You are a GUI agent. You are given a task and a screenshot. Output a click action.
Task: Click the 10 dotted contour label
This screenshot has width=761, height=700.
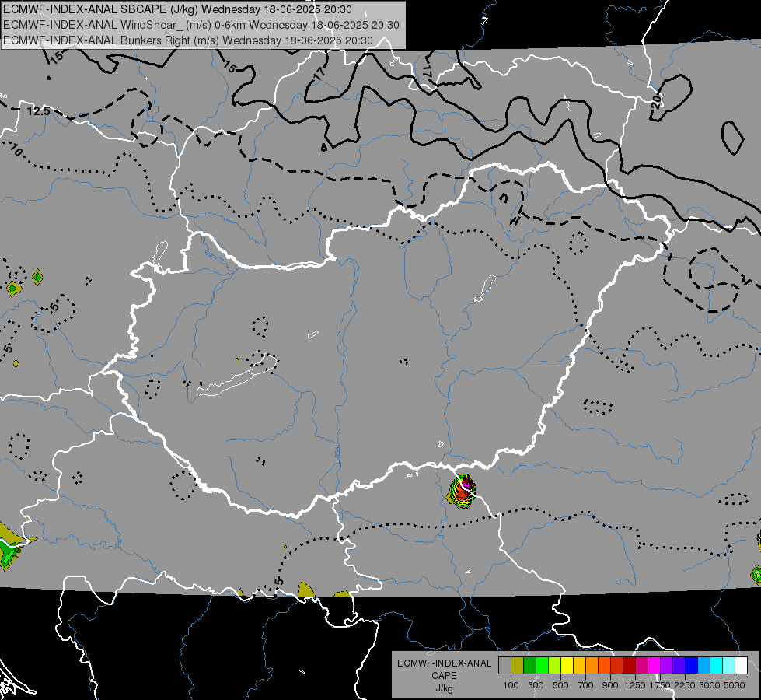tap(16, 151)
